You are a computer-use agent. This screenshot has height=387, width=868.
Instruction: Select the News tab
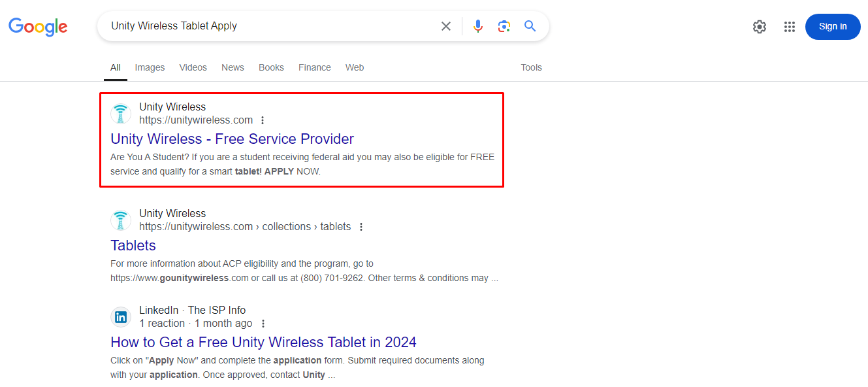click(233, 67)
